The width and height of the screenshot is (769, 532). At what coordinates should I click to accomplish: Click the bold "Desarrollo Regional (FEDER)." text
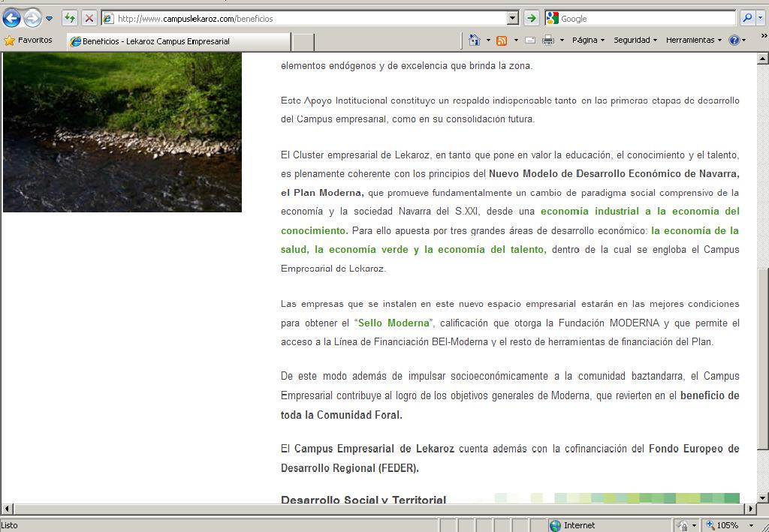tap(350, 467)
